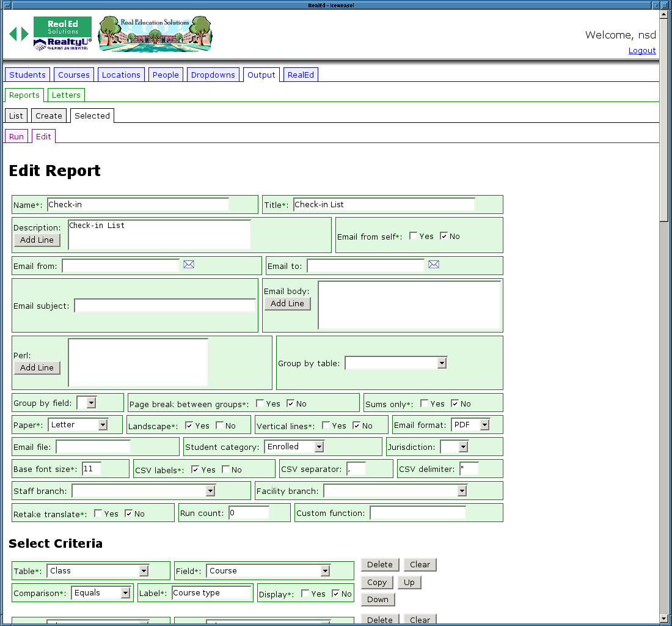
Task: Enable Yes for Vertical lines
Action: 326,425
